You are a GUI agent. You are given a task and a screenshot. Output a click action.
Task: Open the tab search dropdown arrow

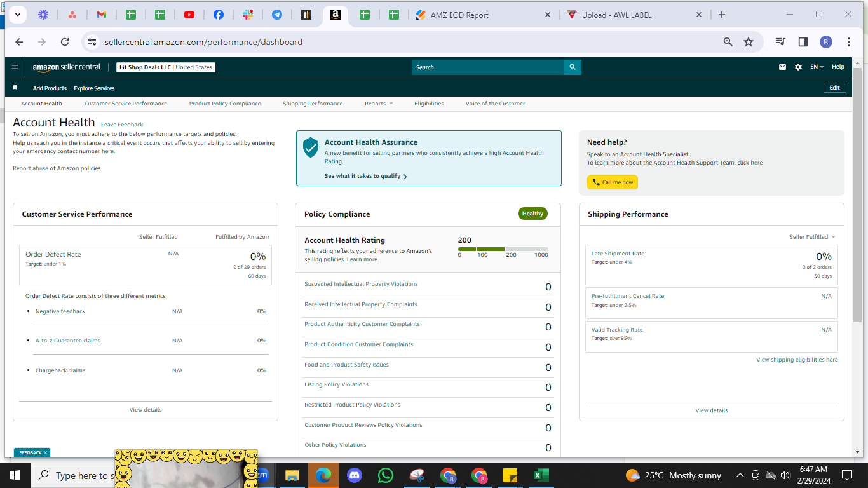click(17, 15)
